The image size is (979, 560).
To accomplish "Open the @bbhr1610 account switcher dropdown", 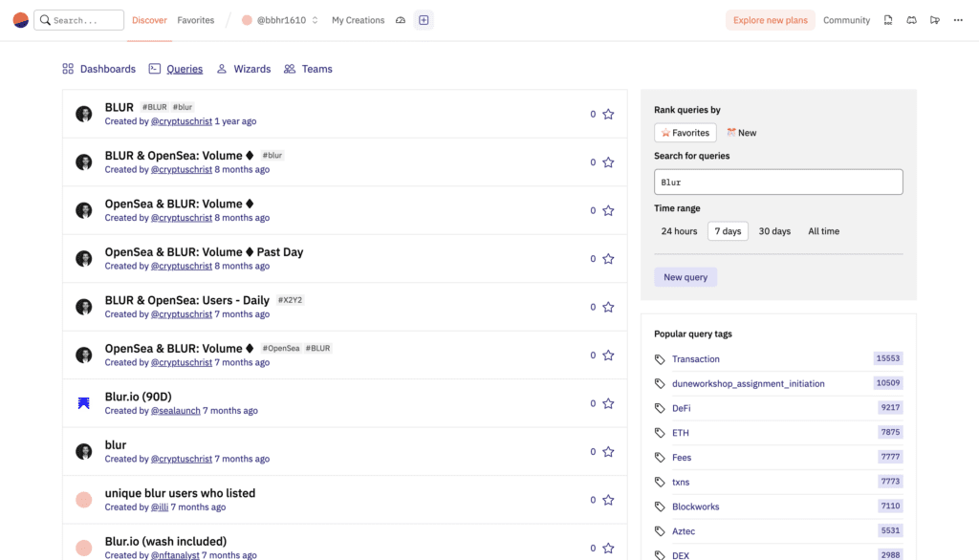I will (x=280, y=20).
